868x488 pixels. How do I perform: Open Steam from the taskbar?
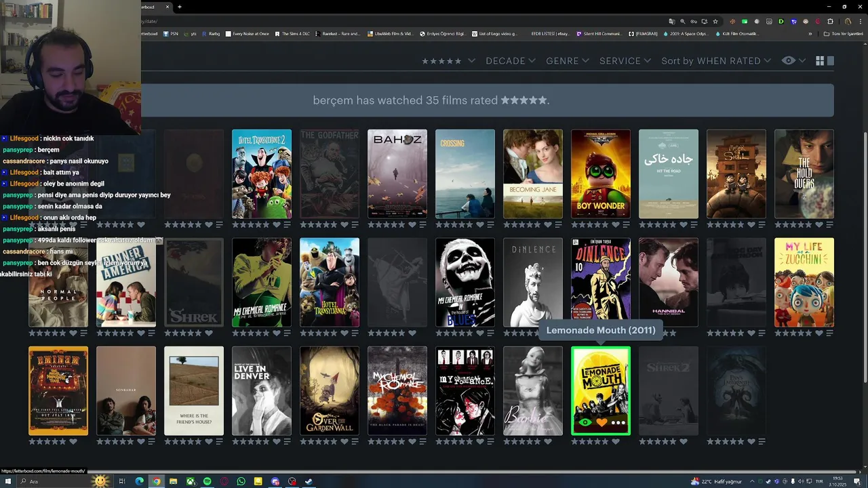pyautogui.click(x=309, y=481)
